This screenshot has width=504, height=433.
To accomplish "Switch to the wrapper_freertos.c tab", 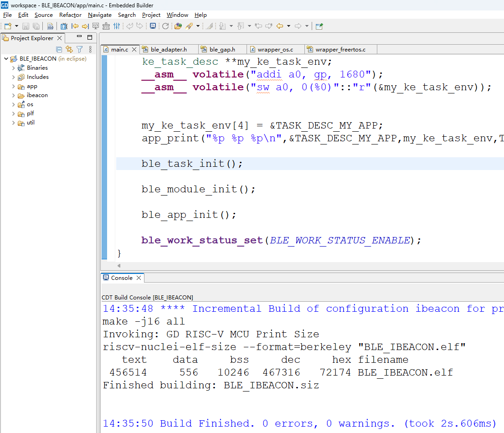I will [x=340, y=49].
